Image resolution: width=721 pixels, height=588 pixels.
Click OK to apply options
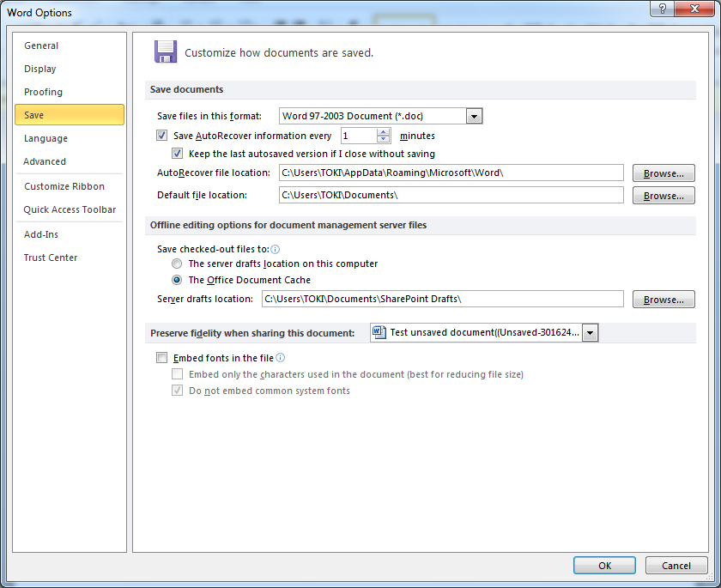point(604,566)
